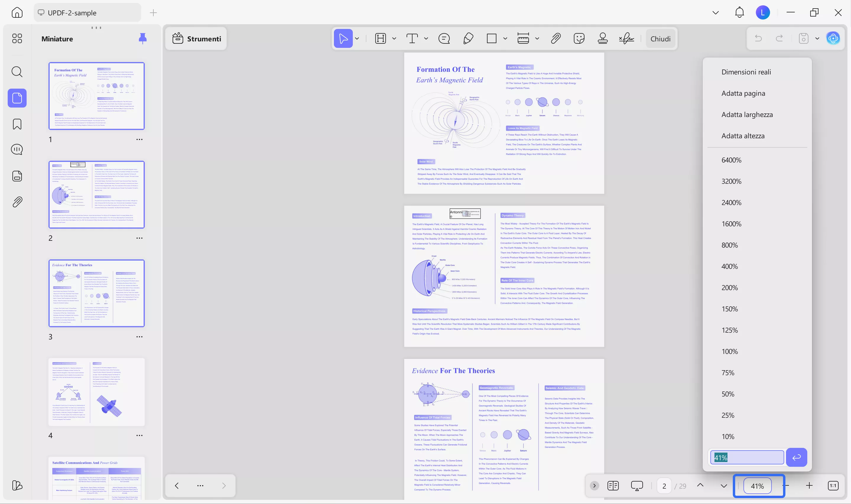Unpin the Miniature thumbnails panel
Image resolution: width=851 pixels, height=504 pixels.
tap(143, 38)
